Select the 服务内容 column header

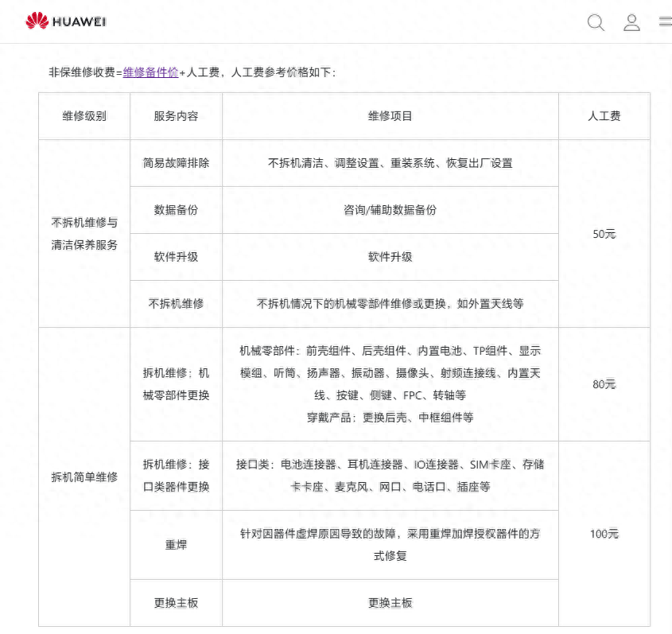pos(175,115)
